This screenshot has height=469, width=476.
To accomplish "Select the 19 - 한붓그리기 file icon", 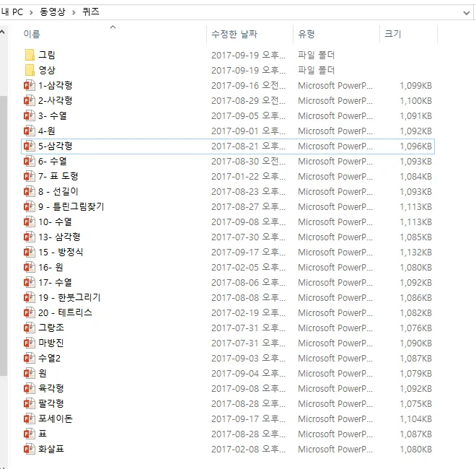I will point(30,298).
